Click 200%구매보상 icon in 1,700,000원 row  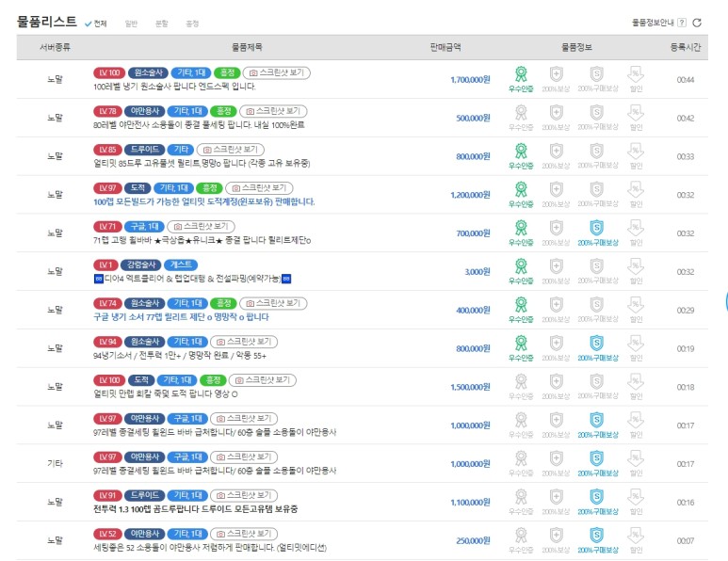click(596, 74)
